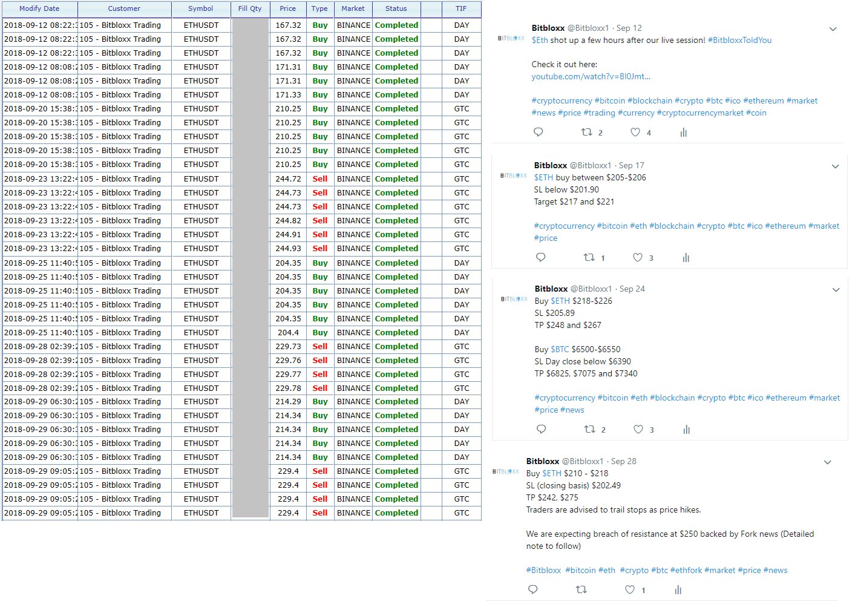Image resolution: width=858 pixels, height=616 pixels.
Task: Expand options chevron on Sep 12 tweet
Action: click(833, 29)
